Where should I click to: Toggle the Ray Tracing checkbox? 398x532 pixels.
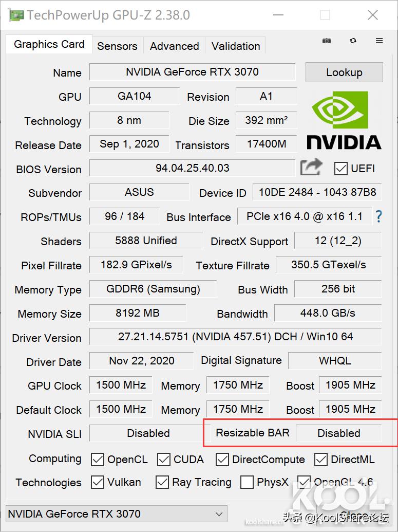[x=162, y=482]
